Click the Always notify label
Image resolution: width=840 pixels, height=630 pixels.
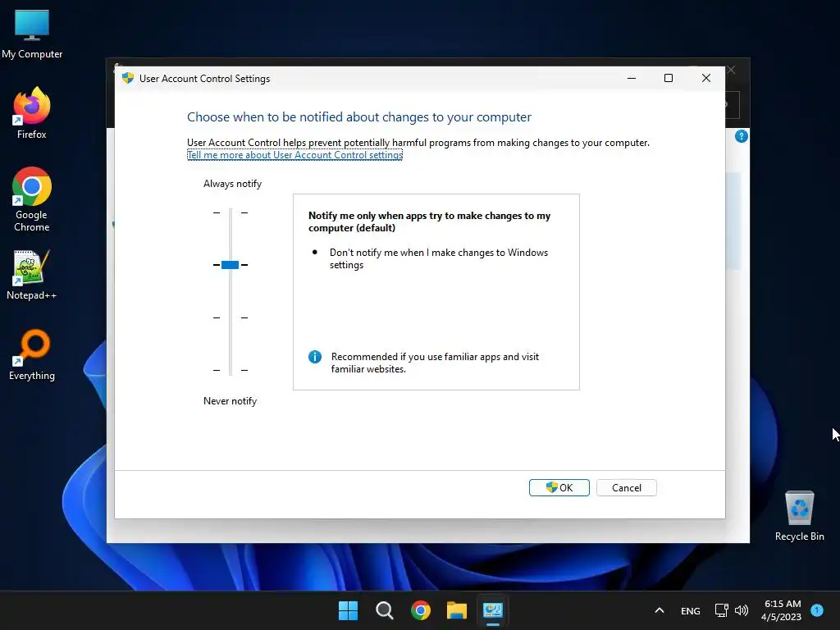[232, 184]
